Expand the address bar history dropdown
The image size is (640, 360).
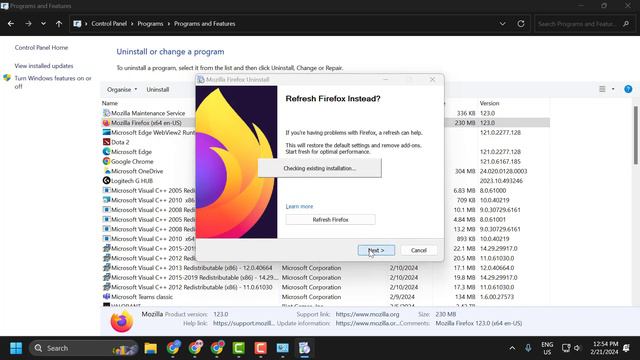502,24
